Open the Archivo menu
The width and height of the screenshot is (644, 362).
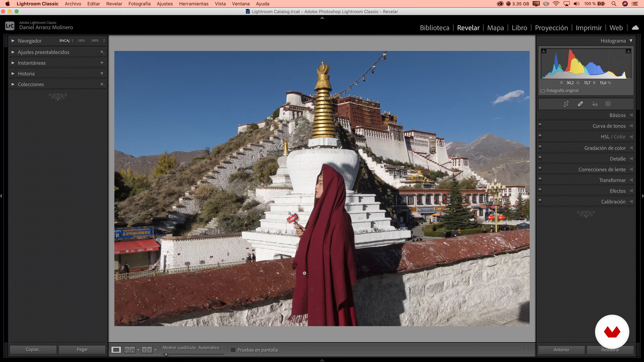[73, 4]
